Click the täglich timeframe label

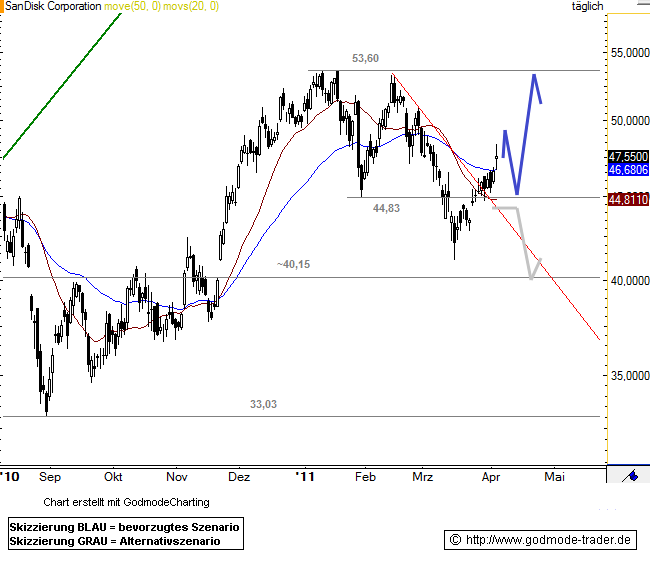pos(587,6)
